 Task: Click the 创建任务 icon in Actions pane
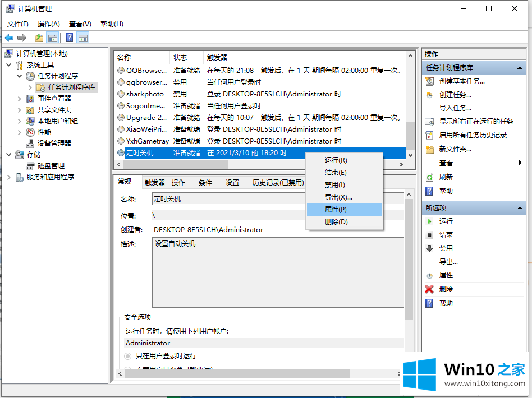point(429,95)
